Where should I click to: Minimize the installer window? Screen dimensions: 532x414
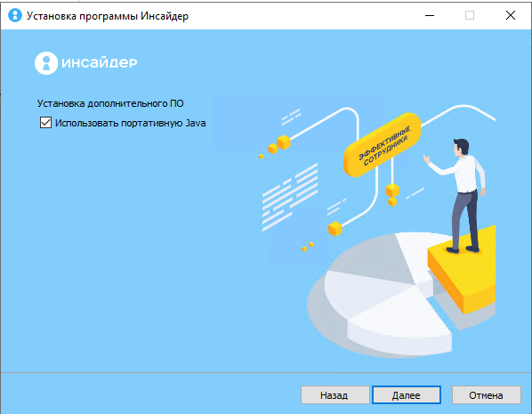(430, 15)
